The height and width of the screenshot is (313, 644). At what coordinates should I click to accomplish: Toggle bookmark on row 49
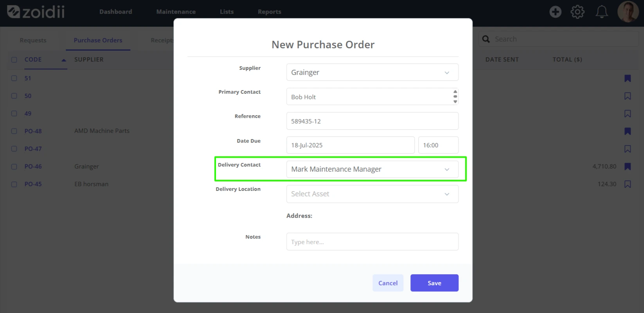pyautogui.click(x=628, y=114)
